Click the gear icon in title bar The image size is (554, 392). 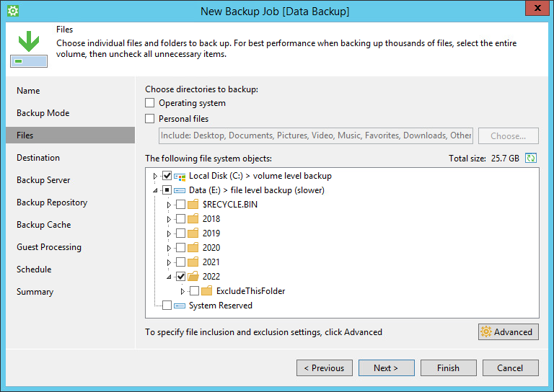click(x=13, y=11)
